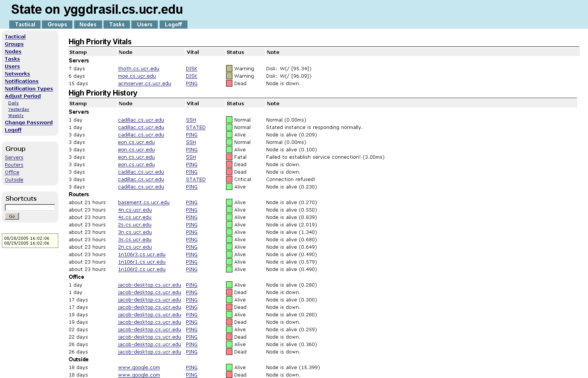Viewport: 588px width, 378px height.
Task: Open Notification Types in the sidebar
Action: (29, 88)
